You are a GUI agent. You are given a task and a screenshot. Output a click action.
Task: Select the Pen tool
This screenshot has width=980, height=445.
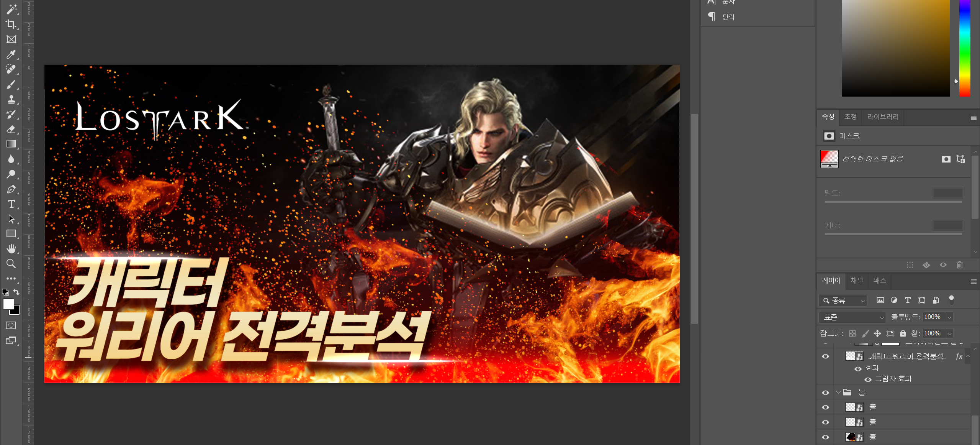pyautogui.click(x=11, y=189)
